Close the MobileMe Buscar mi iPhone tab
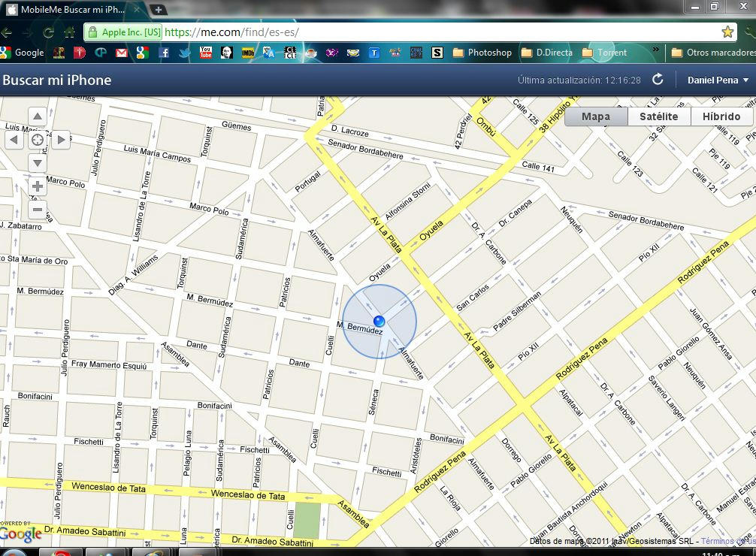Image resolution: width=756 pixels, height=556 pixels. point(137,9)
